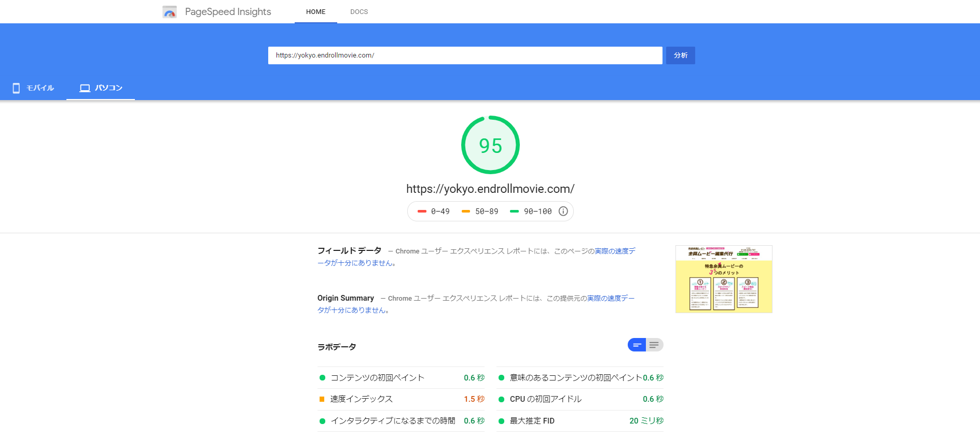Viewport: 980px width, 437px height.
Task: Open the DOCS tab
Action: click(x=359, y=11)
